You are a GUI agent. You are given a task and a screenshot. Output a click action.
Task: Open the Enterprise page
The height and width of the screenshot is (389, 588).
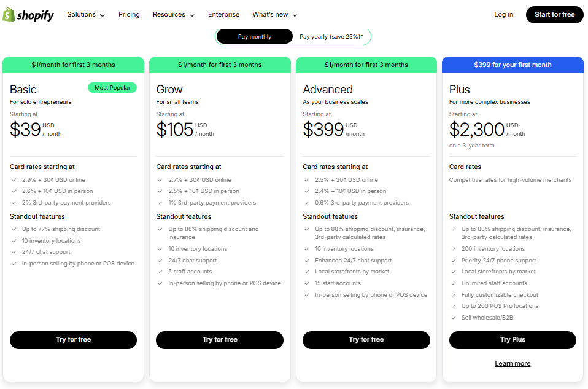pos(223,14)
